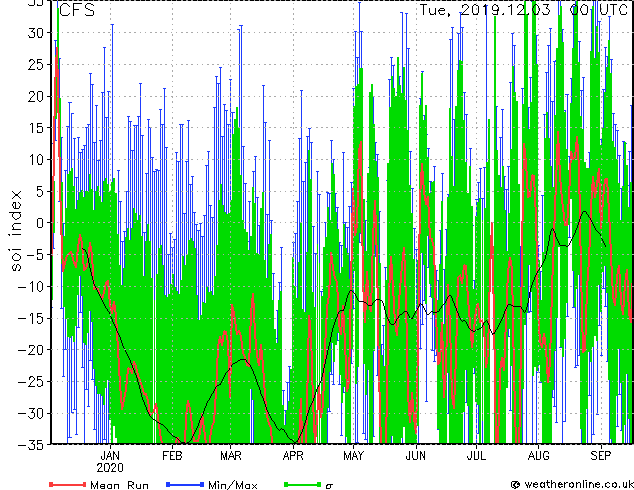The image size is (634, 490).
Task: Click the -30 y-axis tick value
Action: [x=31, y=413]
